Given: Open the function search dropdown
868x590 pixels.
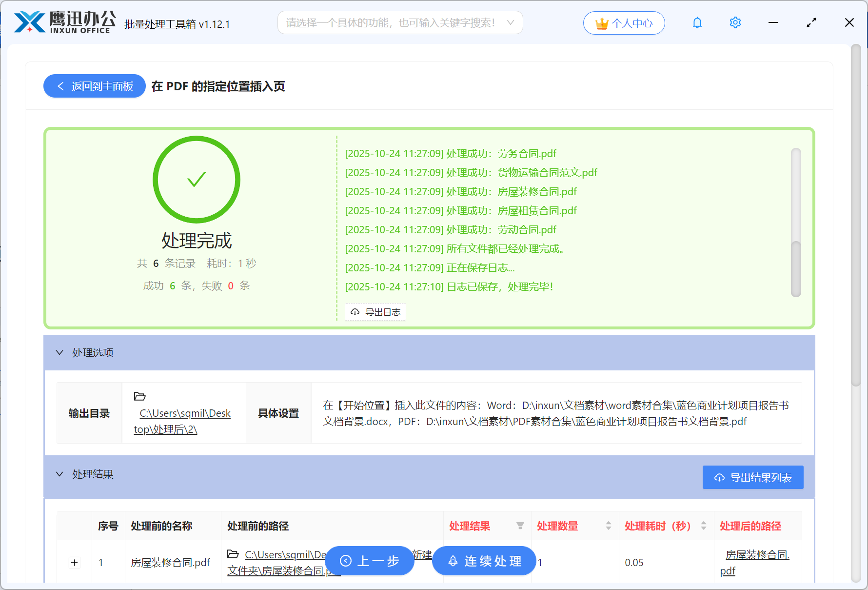Looking at the screenshot, I should pos(510,22).
